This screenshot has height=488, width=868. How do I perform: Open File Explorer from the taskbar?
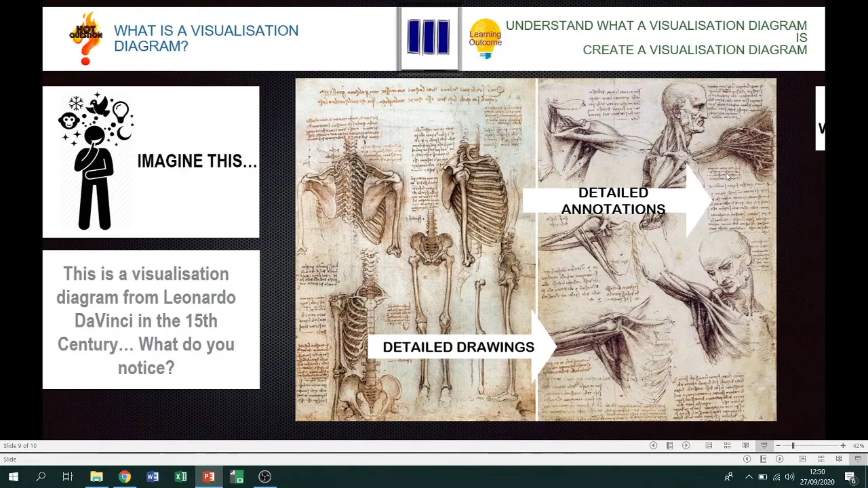pyautogui.click(x=96, y=477)
